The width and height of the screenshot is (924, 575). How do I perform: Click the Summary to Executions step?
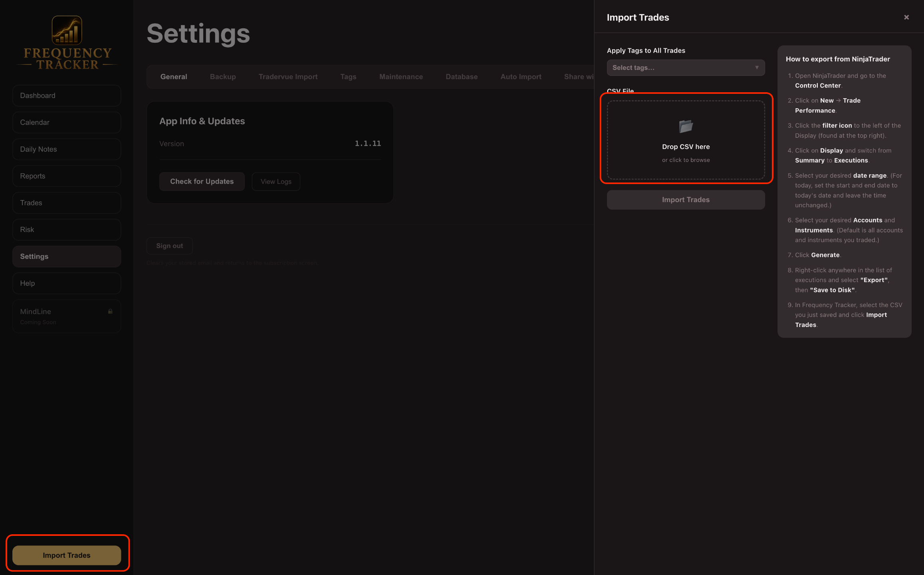point(839,155)
